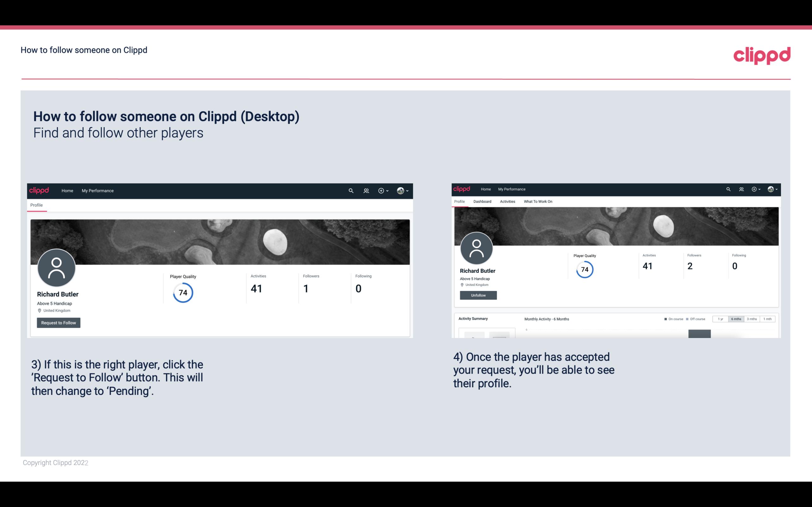Image resolution: width=812 pixels, height=507 pixels.
Task: Click the 'Activities' tab on right panel
Action: tap(507, 202)
